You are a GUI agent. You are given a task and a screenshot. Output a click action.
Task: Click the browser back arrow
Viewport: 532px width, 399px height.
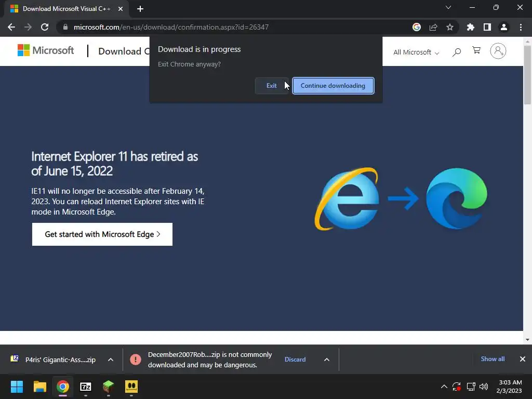(x=11, y=27)
